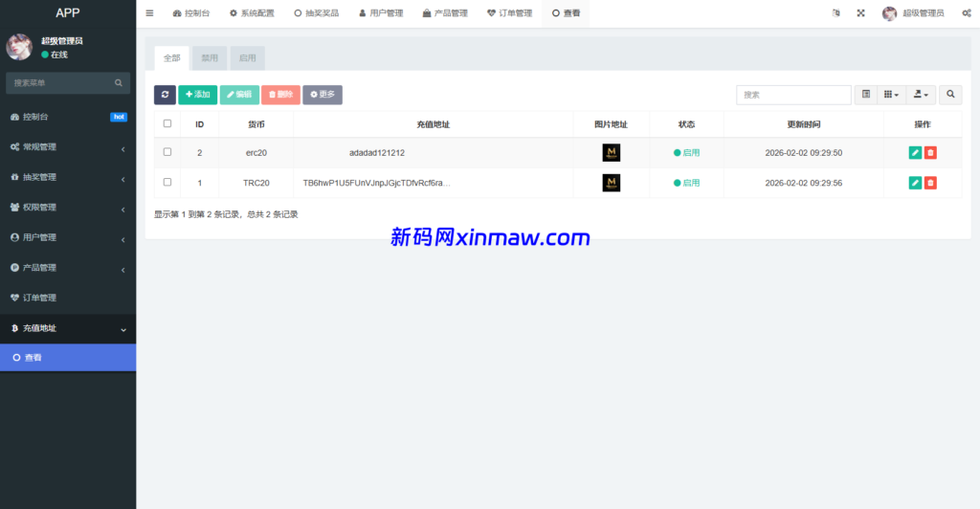Open the export data dropdown
980x509 pixels.
click(921, 95)
